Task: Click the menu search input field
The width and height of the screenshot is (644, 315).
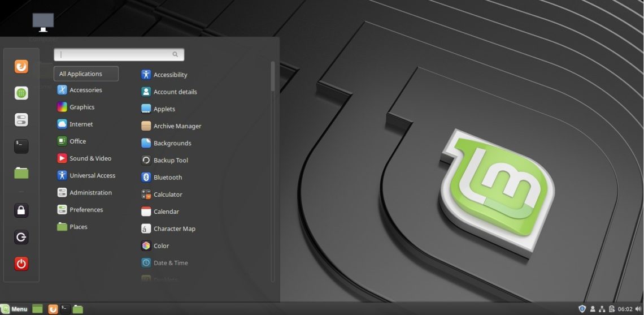Action: tap(119, 54)
